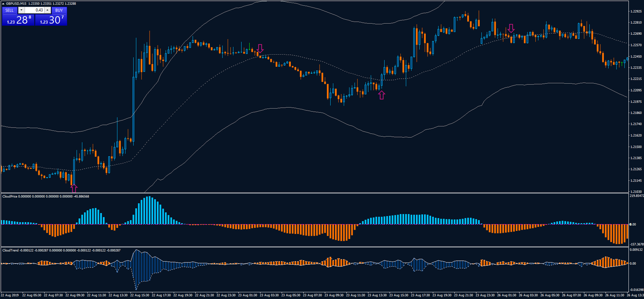Click price level 1.21620 on the price axis
The image size is (644, 299).
tap(636, 135)
